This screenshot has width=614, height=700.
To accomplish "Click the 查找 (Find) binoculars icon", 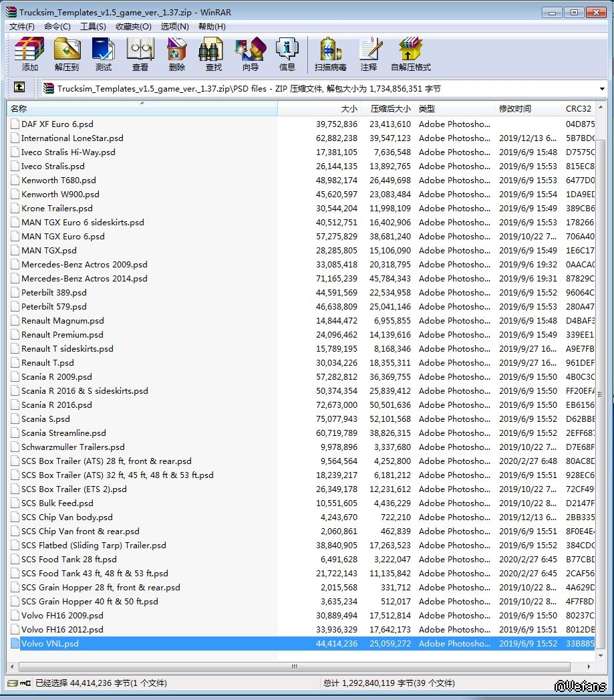I will click(x=213, y=53).
